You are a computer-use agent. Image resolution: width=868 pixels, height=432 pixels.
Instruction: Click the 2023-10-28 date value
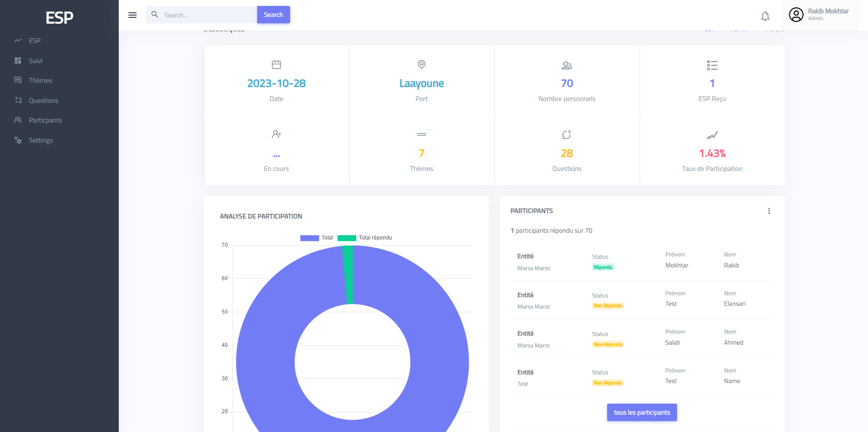(276, 83)
